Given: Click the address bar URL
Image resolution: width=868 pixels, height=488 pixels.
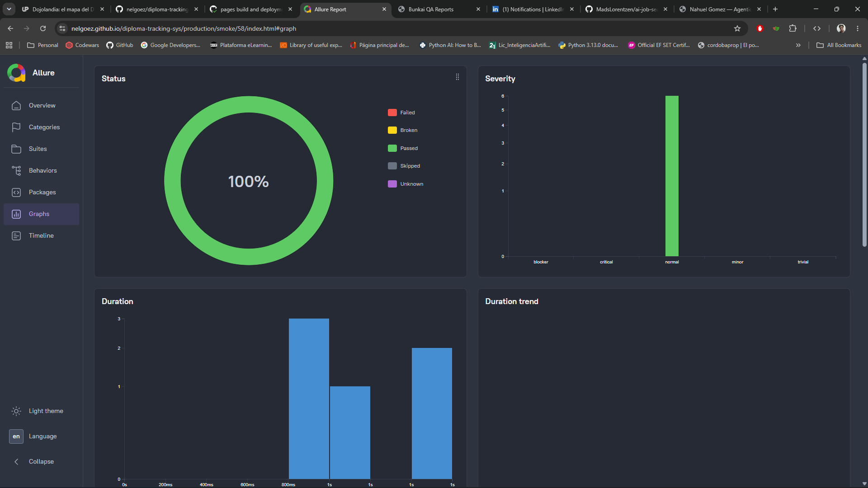Looking at the screenshot, I should (x=184, y=28).
